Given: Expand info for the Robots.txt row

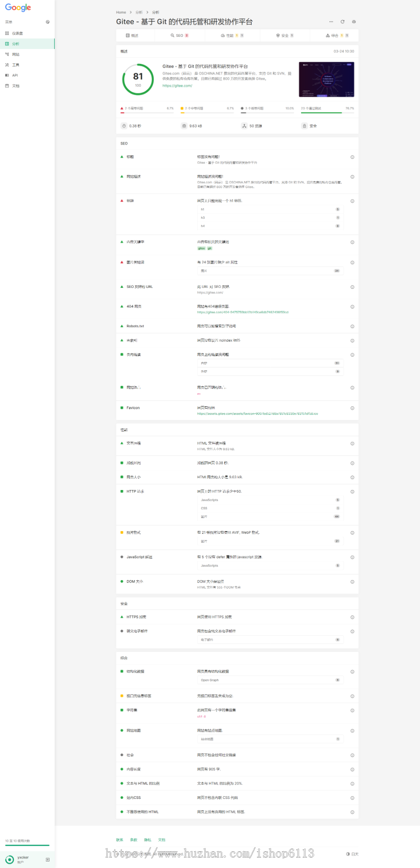Looking at the screenshot, I should point(352,326).
